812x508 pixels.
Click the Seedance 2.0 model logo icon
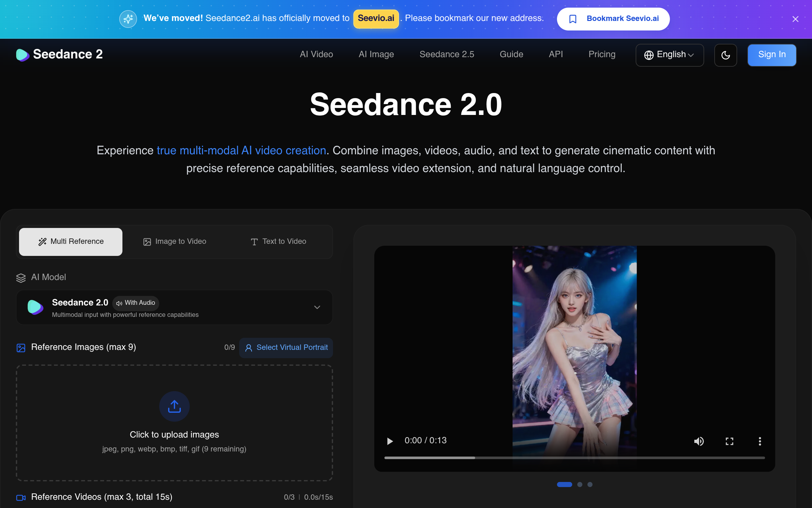(x=35, y=307)
